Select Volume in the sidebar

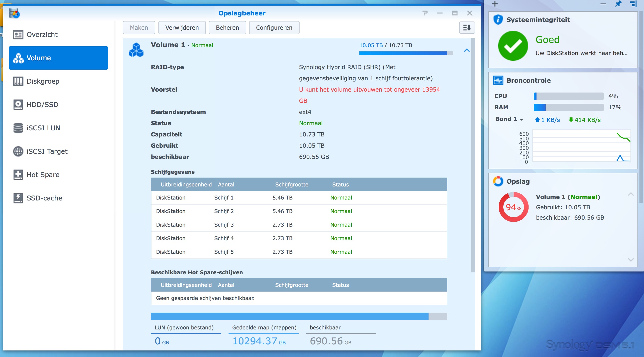tap(58, 58)
